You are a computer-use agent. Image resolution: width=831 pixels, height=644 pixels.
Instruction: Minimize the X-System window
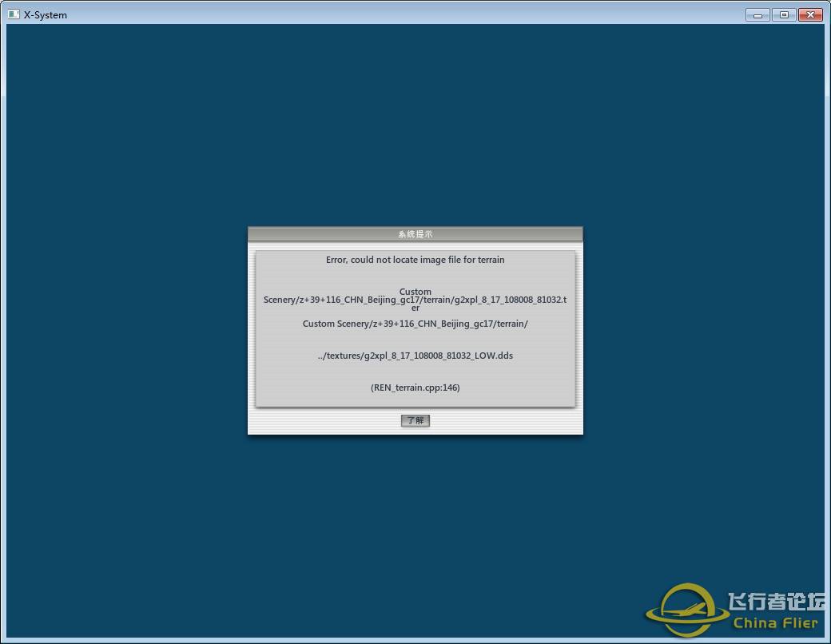click(757, 14)
